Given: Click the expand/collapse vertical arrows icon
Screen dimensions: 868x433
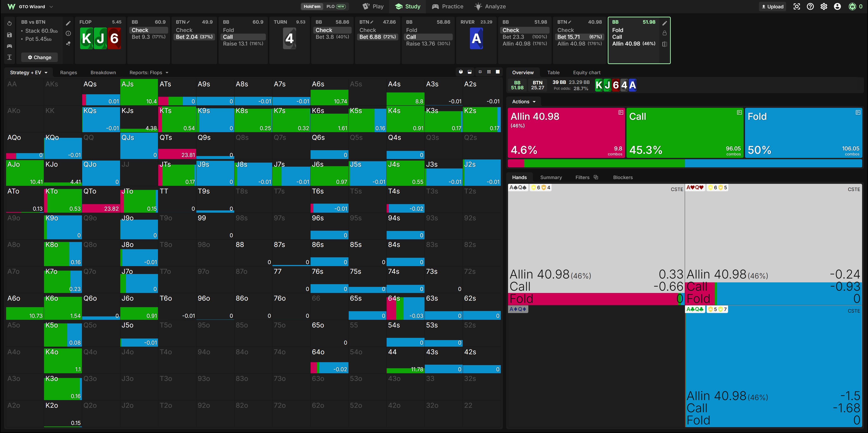Looking at the screenshot, I should 9,57.
